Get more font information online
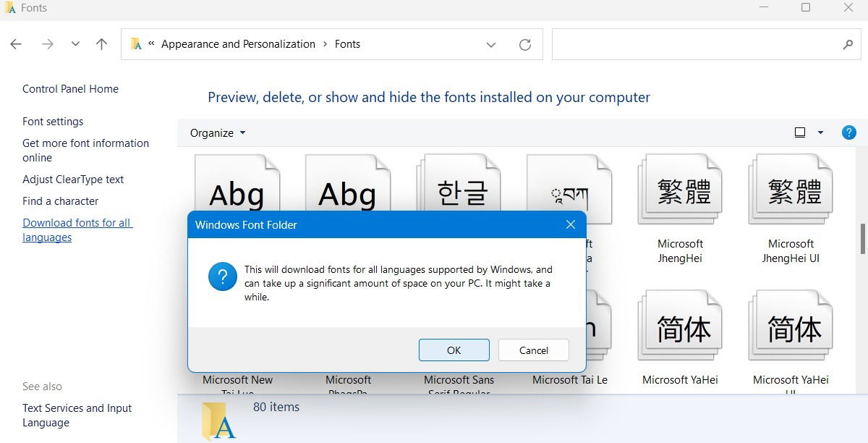Image resolution: width=868 pixels, height=443 pixels. point(85,151)
